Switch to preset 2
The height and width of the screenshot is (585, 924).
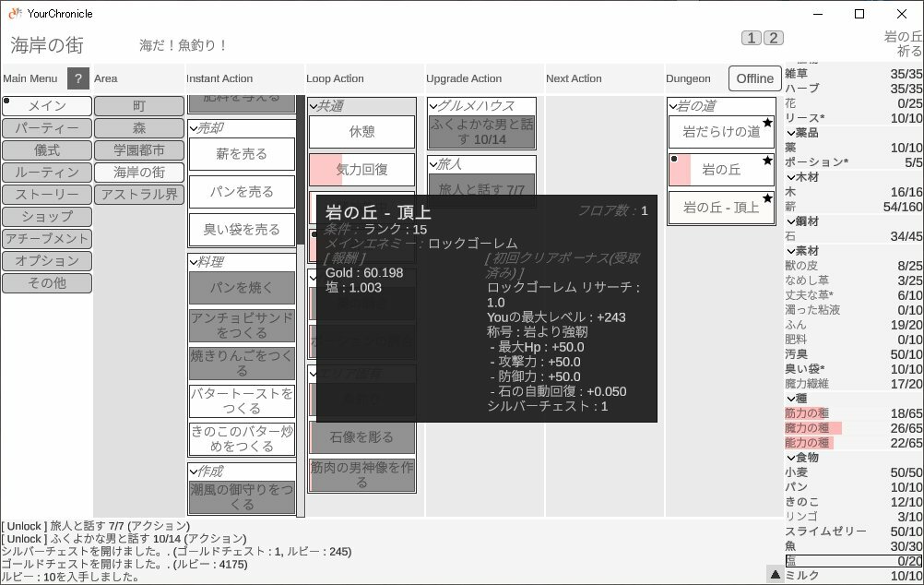774,38
